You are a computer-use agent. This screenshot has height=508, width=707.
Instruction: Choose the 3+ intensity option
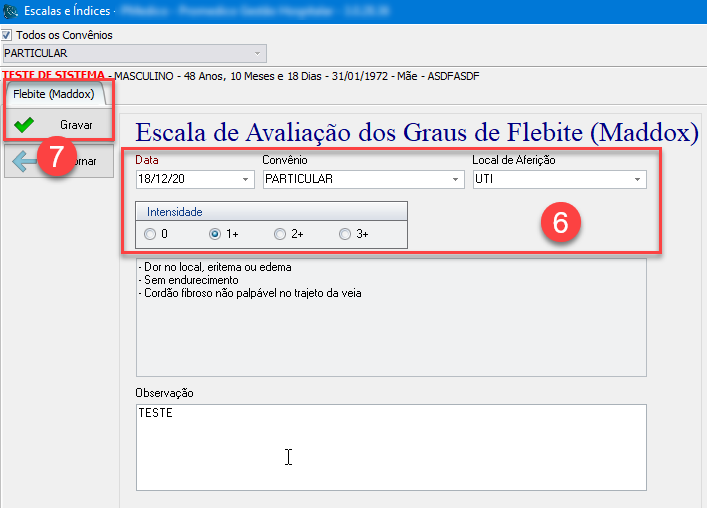point(345,235)
